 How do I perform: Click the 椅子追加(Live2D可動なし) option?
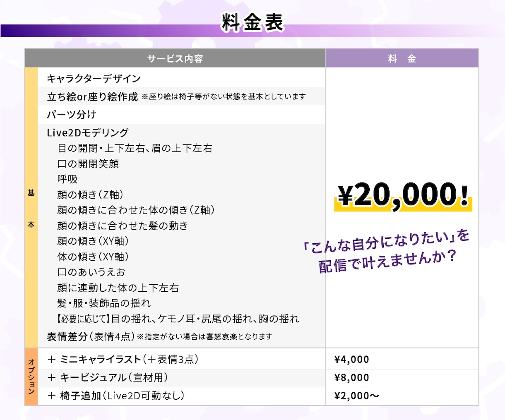[x=116, y=396]
